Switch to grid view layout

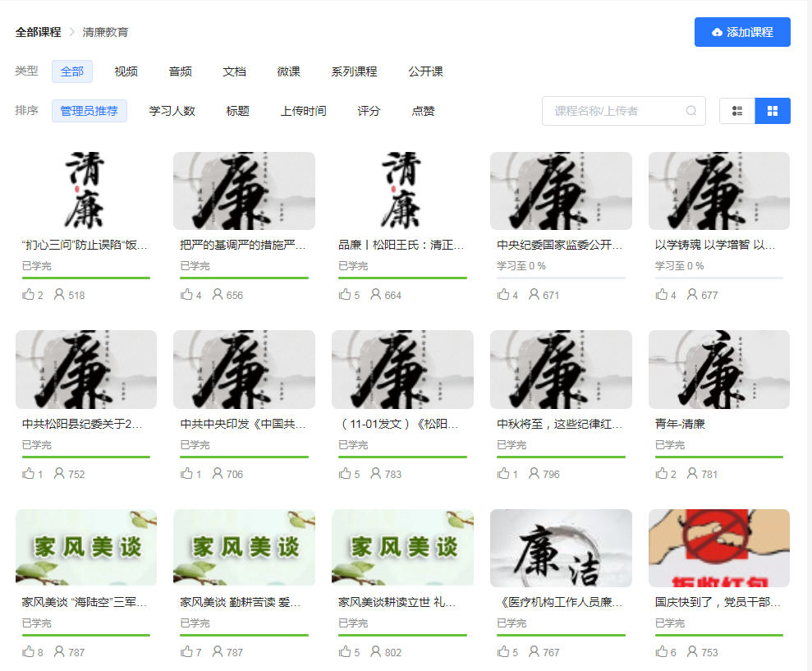click(x=773, y=111)
